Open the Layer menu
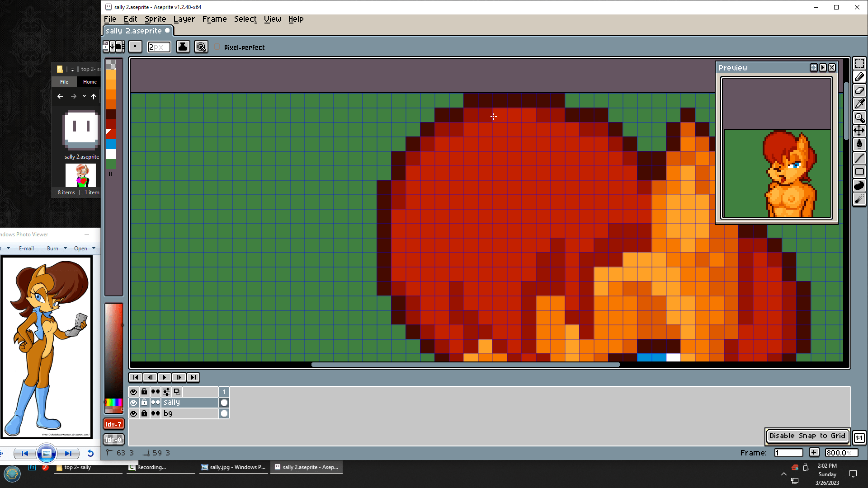This screenshot has width=868, height=488. 184,19
